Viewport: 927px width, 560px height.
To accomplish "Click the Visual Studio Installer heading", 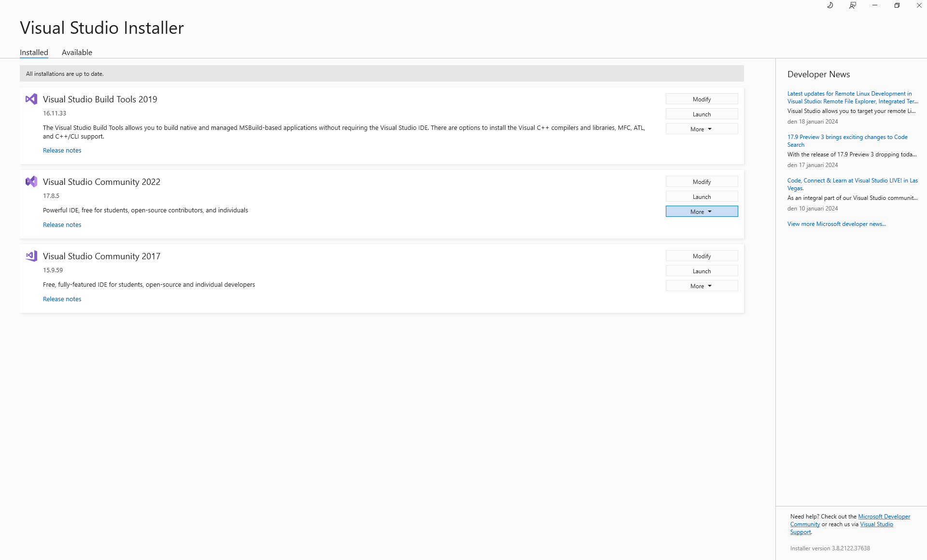I will [x=102, y=28].
